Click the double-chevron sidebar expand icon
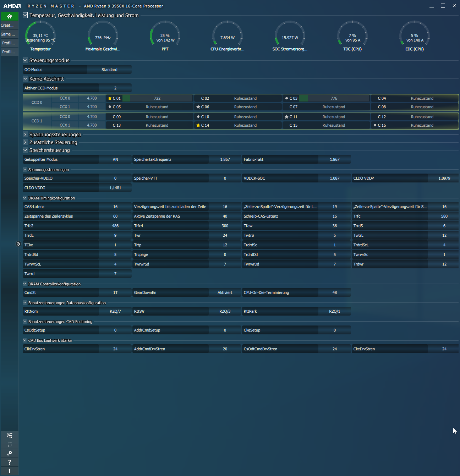 pos(18,244)
